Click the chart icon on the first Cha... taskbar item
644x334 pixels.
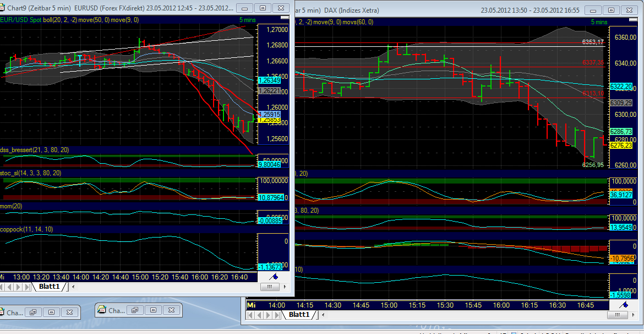tap(3, 311)
